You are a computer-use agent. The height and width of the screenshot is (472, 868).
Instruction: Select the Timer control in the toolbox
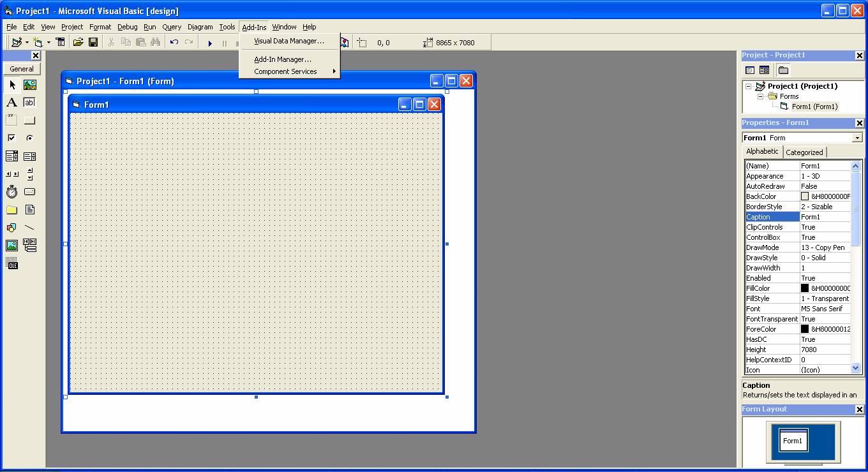(11, 191)
